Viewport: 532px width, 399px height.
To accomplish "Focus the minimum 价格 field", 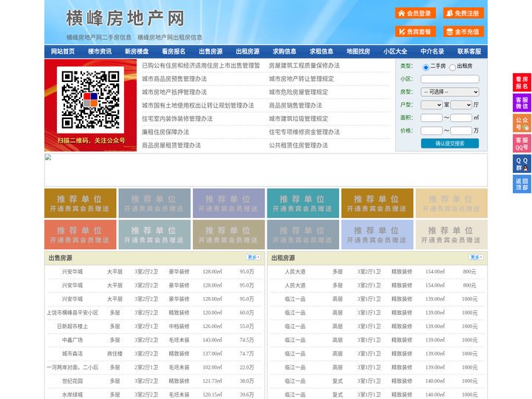I will pyautogui.click(x=432, y=131).
